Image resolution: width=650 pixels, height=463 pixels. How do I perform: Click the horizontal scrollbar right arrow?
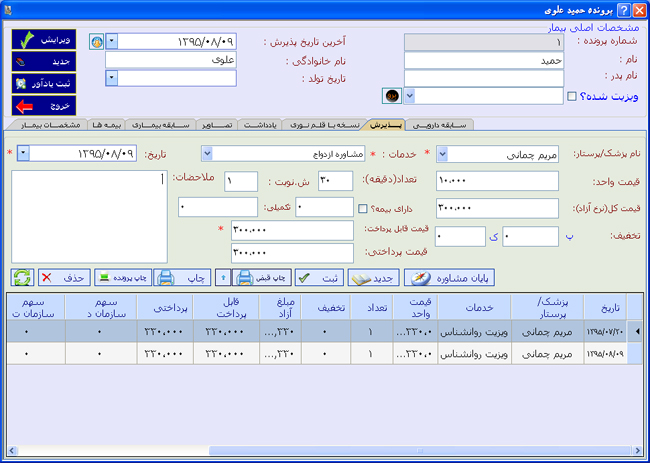pyautogui.click(x=638, y=451)
